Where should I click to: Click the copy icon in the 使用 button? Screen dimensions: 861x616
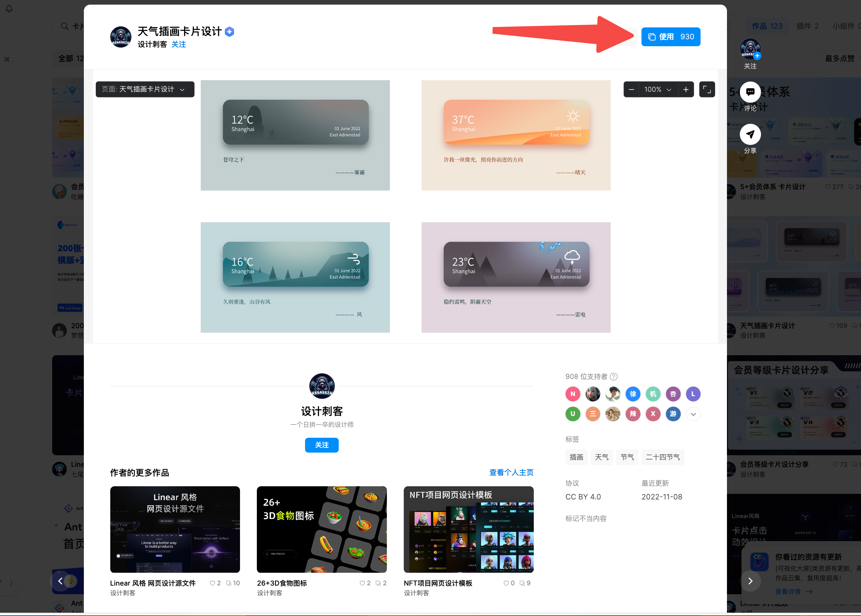point(652,37)
